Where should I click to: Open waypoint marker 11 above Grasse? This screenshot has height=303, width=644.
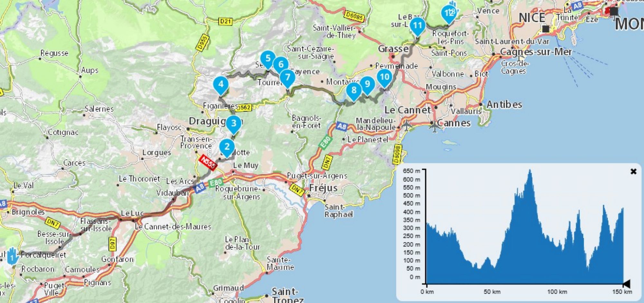pos(418,25)
